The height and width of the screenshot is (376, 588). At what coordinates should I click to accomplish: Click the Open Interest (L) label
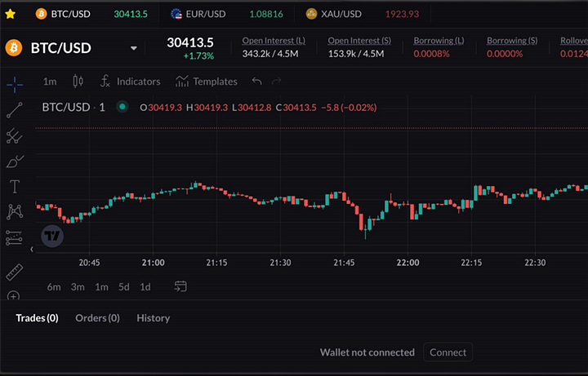pos(274,41)
